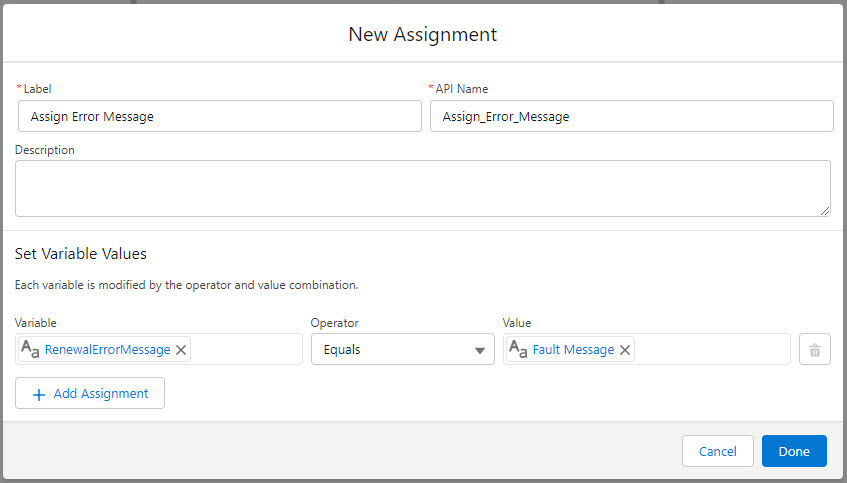This screenshot has width=847, height=483.
Task: Open the Operator dropdown set to Equals
Action: point(402,350)
